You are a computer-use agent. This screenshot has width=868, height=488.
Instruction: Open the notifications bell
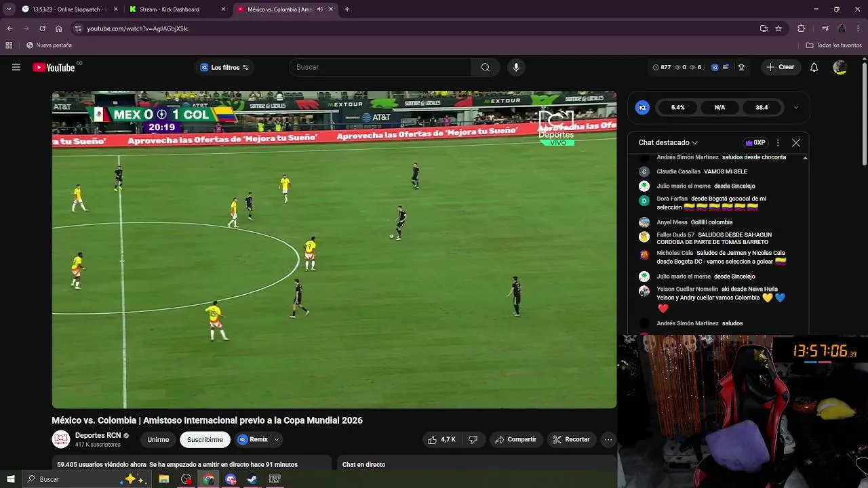pos(814,67)
